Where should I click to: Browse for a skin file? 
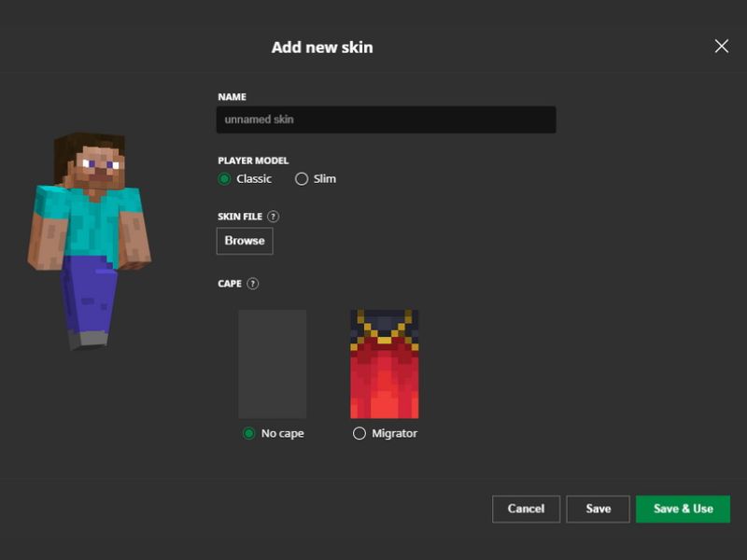point(245,241)
